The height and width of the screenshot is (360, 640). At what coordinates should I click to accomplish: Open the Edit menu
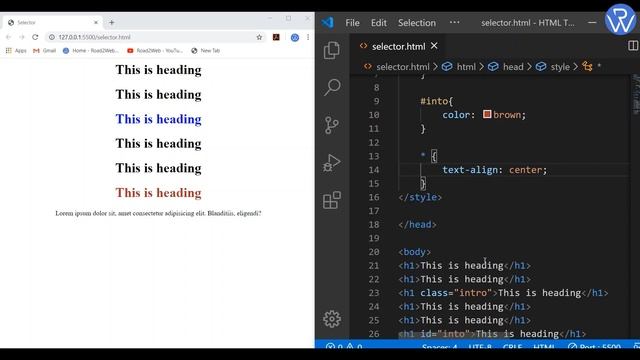378,23
